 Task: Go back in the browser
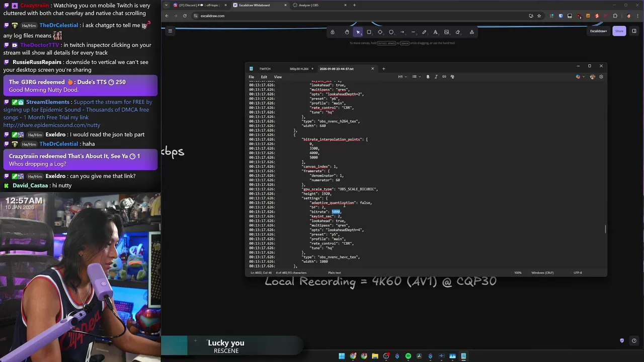pyautogui.click(x=167, y=16)
